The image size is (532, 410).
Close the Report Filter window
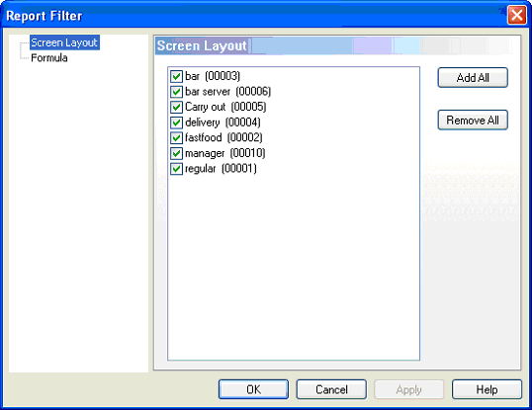517,15
